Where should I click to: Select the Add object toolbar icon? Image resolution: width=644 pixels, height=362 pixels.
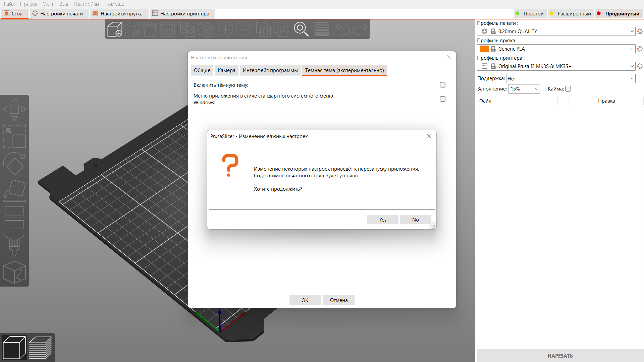click(x=114, y=29)
